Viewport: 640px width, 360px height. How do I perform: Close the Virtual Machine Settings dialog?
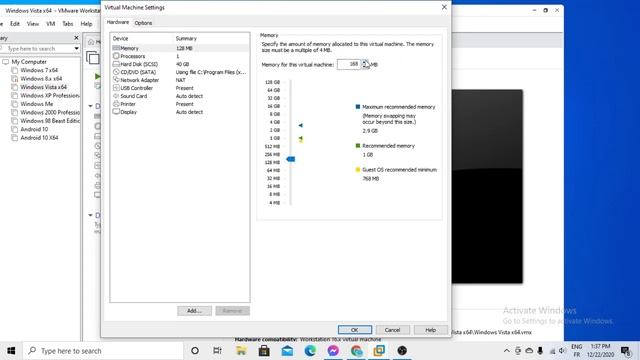[444, 7]
